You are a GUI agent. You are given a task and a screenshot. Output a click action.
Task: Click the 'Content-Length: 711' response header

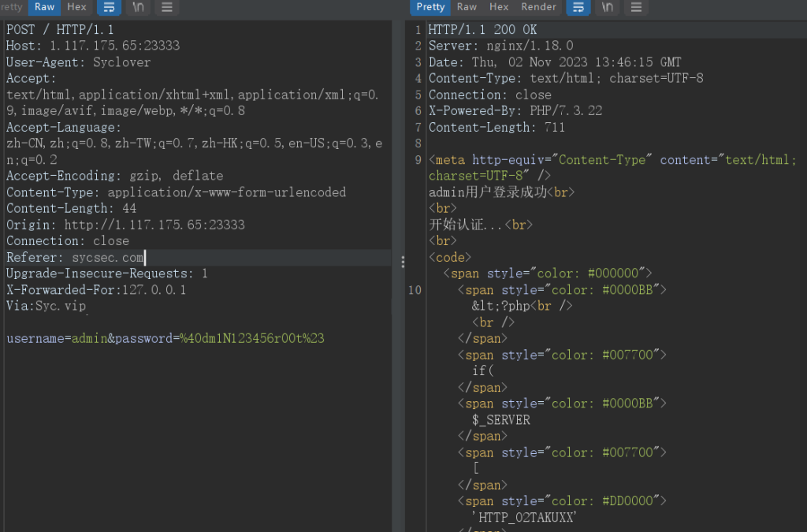(x=496, y=127)
